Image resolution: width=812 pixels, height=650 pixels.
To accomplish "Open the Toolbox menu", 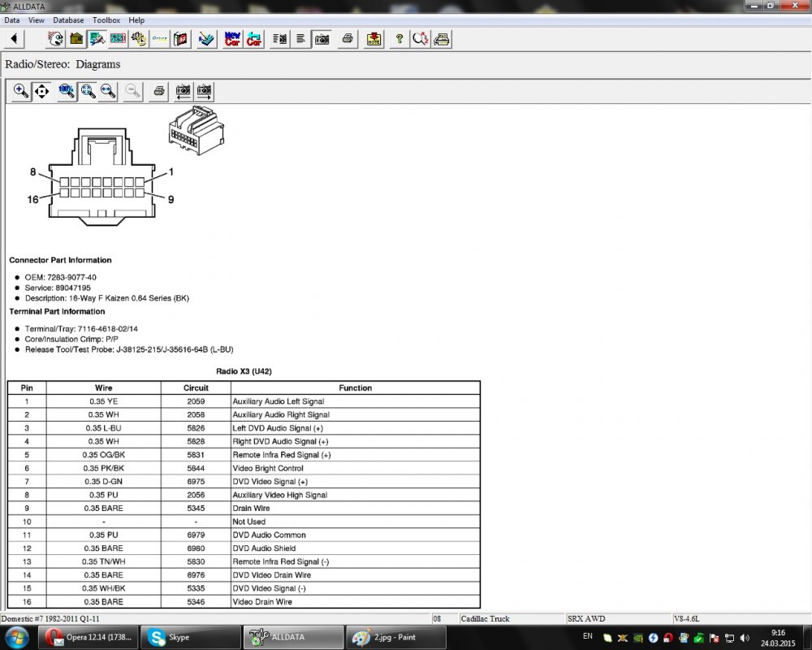I will pyautogui.click(x=106, y=19).
